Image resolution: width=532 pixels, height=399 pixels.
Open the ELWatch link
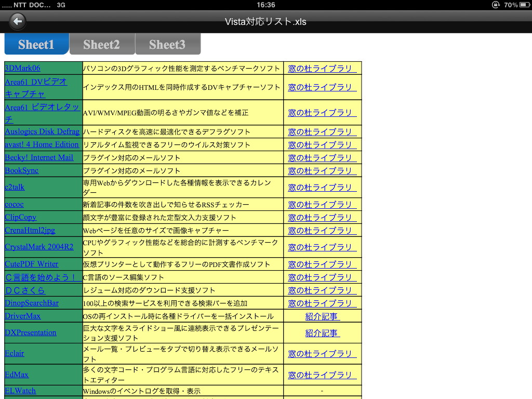20,390
